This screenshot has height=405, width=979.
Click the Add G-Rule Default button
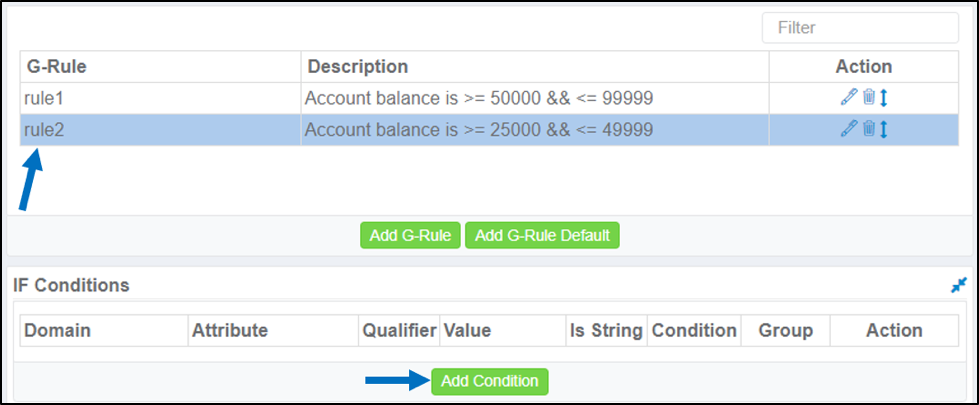pos(542,235)
